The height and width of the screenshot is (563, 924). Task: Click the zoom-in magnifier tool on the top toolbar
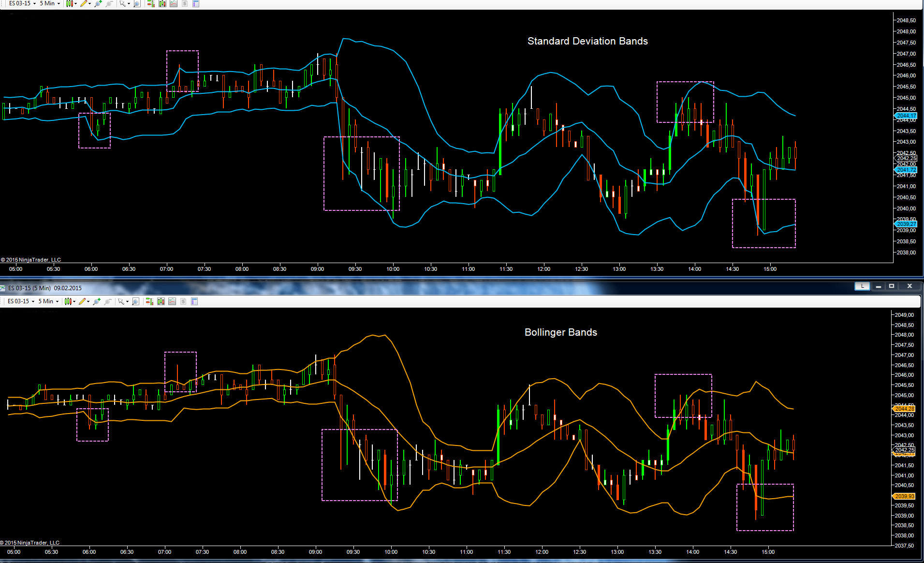[97, 4]
